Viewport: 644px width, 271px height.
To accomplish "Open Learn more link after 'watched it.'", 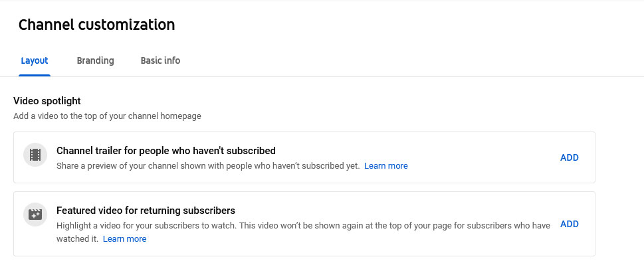I will tap(124, 238).
